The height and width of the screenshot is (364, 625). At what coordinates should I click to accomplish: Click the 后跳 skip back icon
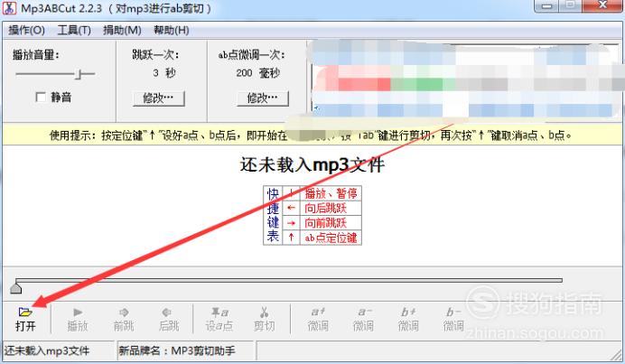[169, 312]
